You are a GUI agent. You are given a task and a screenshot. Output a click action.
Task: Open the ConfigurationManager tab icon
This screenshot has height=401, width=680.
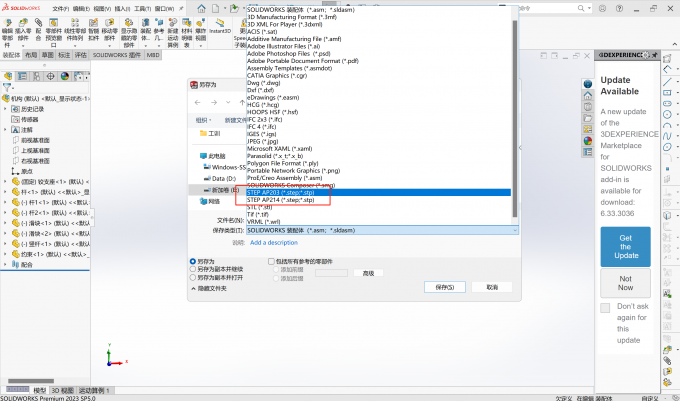pyautogui.click(x=36, y=76)
